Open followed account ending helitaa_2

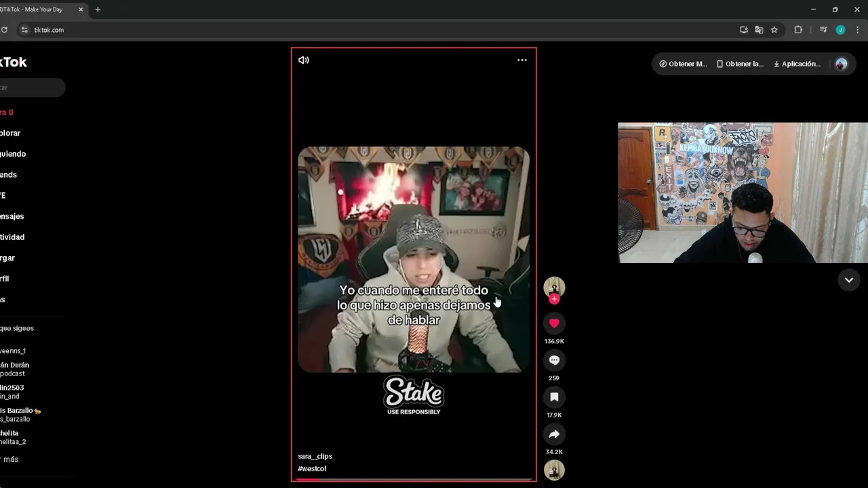pos(13,437)
